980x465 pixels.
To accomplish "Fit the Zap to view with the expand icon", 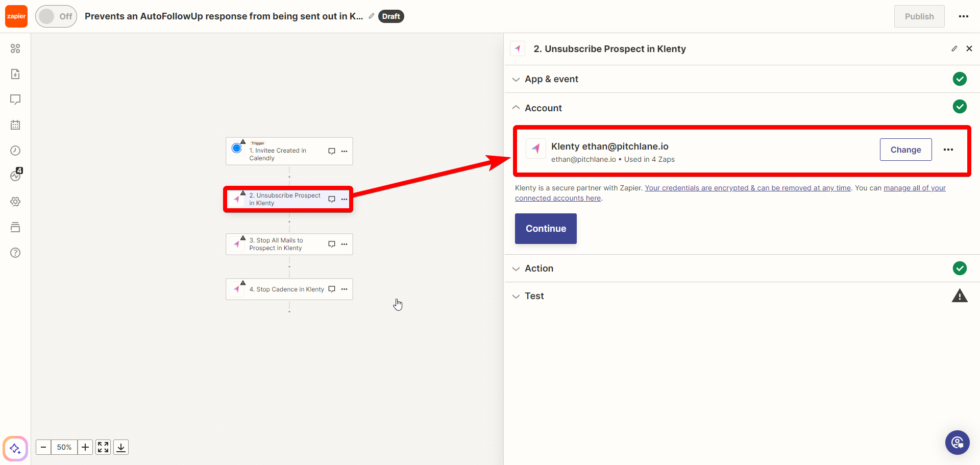I will (103, 447).
